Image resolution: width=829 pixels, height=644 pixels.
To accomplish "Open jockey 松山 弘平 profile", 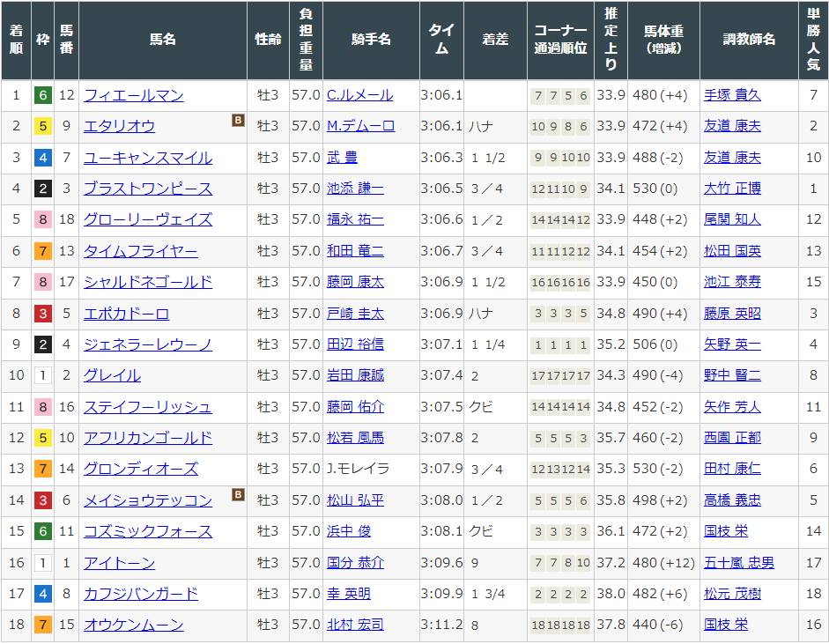I will [x=355, y=500].
